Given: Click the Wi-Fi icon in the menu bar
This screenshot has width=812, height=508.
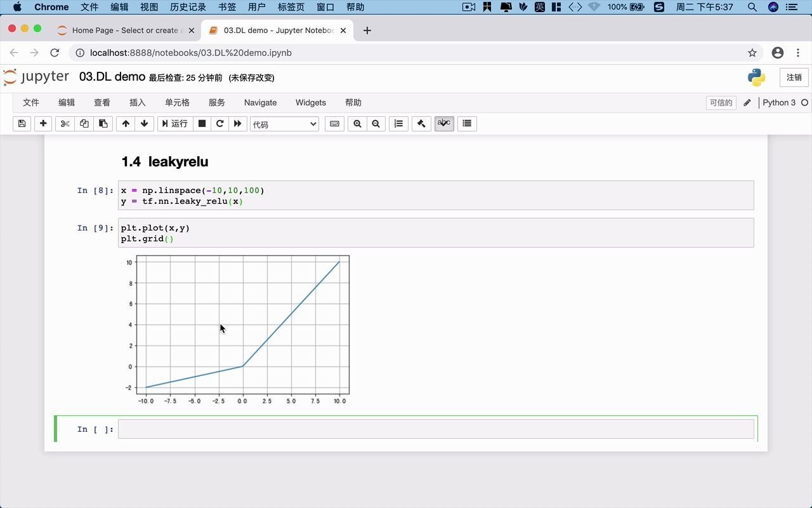Looking at the screenshot, I should click(594, 7).
